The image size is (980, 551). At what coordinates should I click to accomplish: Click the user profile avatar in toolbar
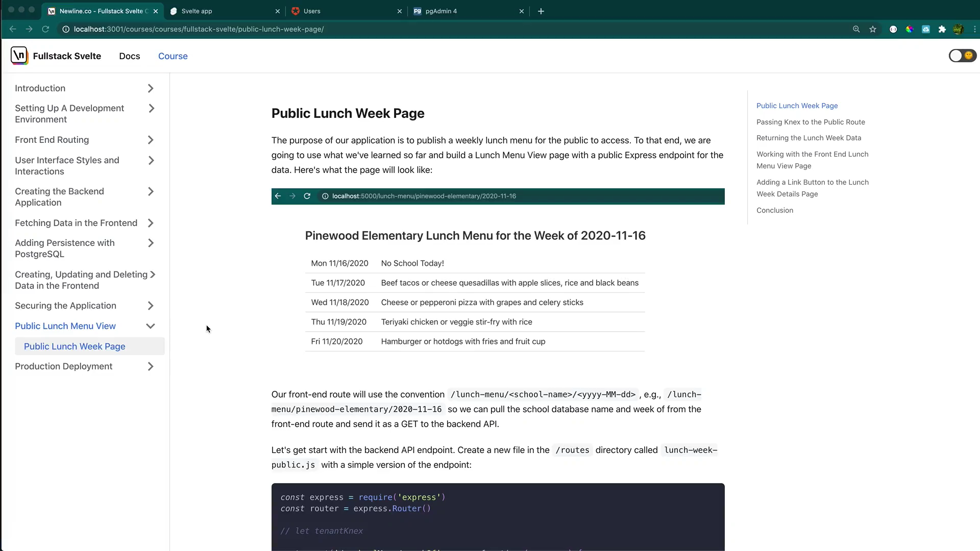point(958,29)
